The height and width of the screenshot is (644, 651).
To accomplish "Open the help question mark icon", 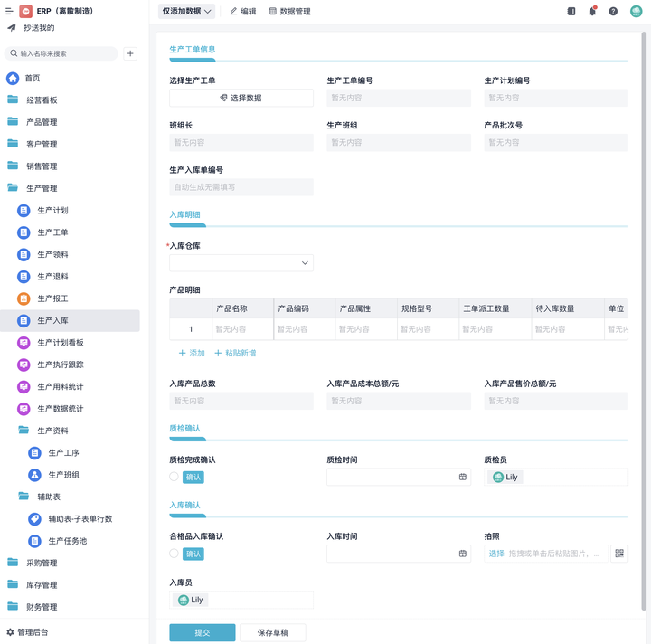I will tap(613, 12).
